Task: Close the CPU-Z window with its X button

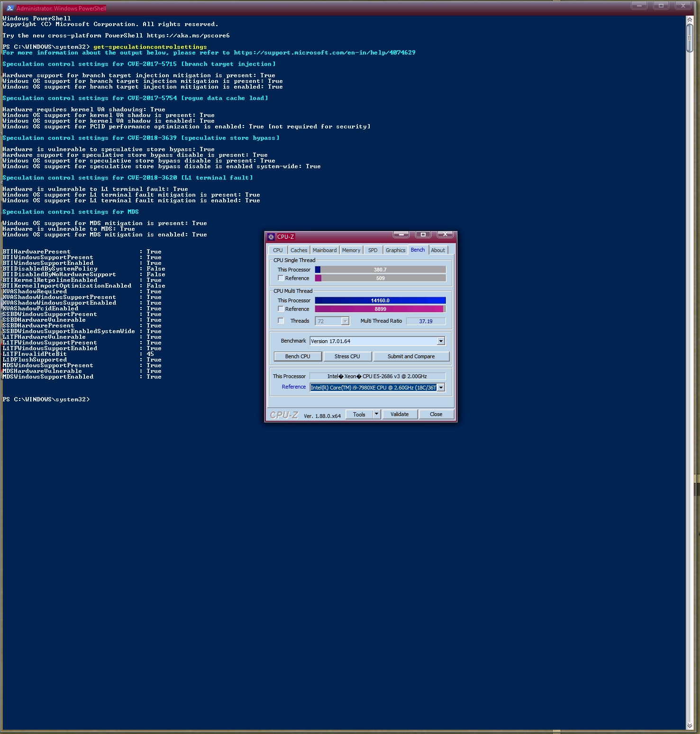Action: (x=445, y=235)
